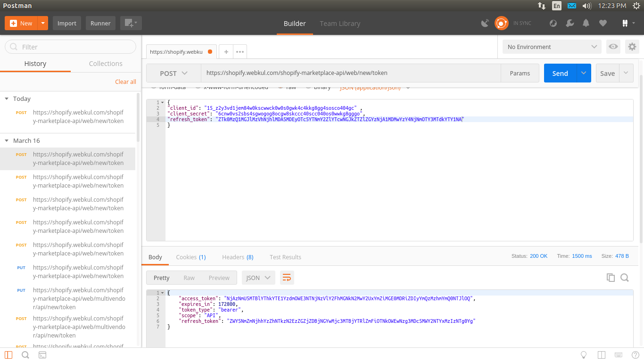Viewport: 644px width, 362px height.
Task: Toggle the sidebar from the status bar
Action: click(x=8, y=355)
